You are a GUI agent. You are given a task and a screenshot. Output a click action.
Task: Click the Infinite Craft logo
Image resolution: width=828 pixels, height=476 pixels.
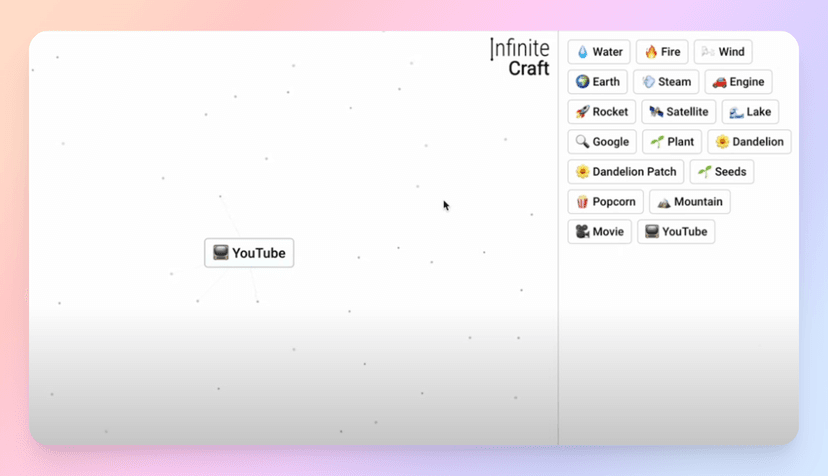[520, 57]
